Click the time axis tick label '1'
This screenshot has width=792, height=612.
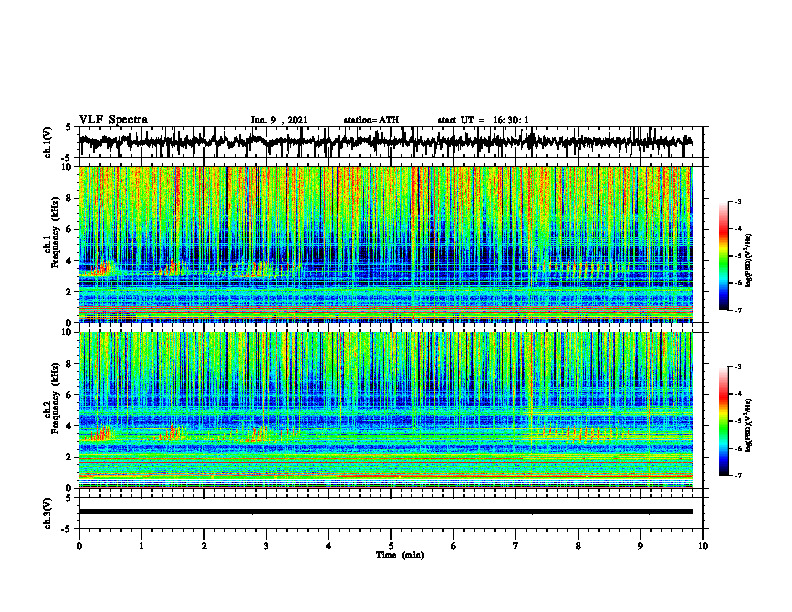(x=141, y=546)
